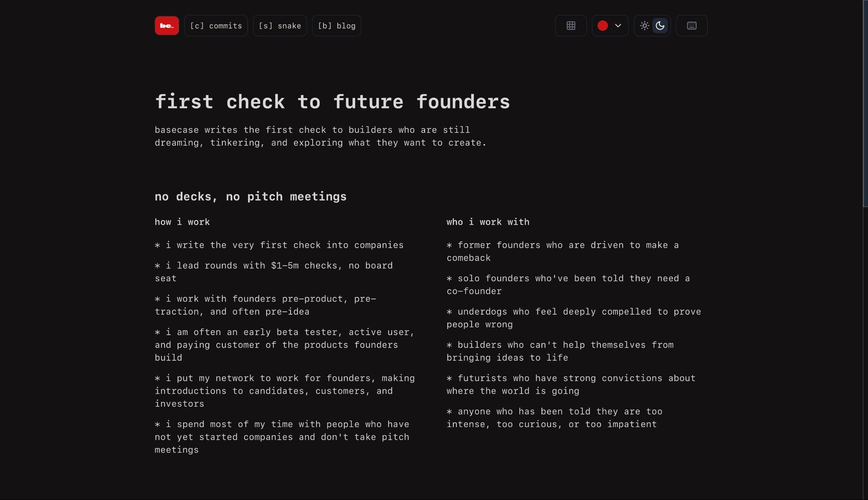The width and height of the screenshot is (868, 500).
Task: Open the [b] blog page
Action: tap(337, 26)
